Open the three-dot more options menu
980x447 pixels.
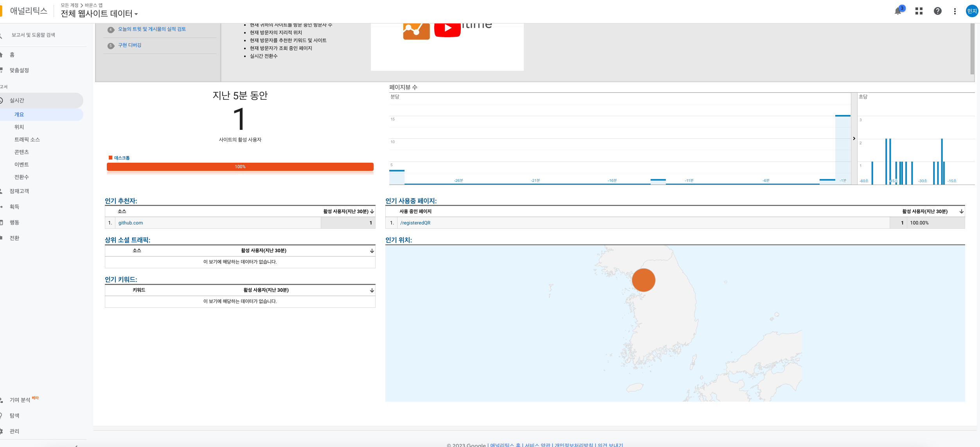click(x=955, y=11)
